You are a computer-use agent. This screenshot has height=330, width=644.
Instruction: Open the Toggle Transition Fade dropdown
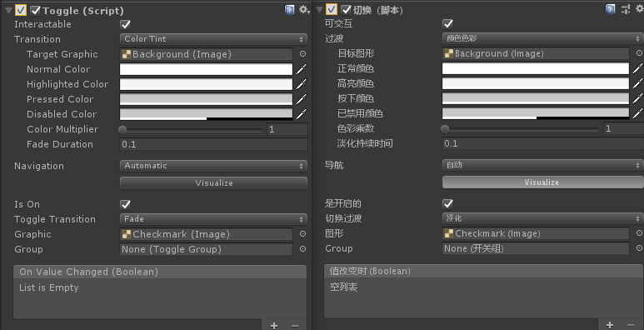(213, 219)
